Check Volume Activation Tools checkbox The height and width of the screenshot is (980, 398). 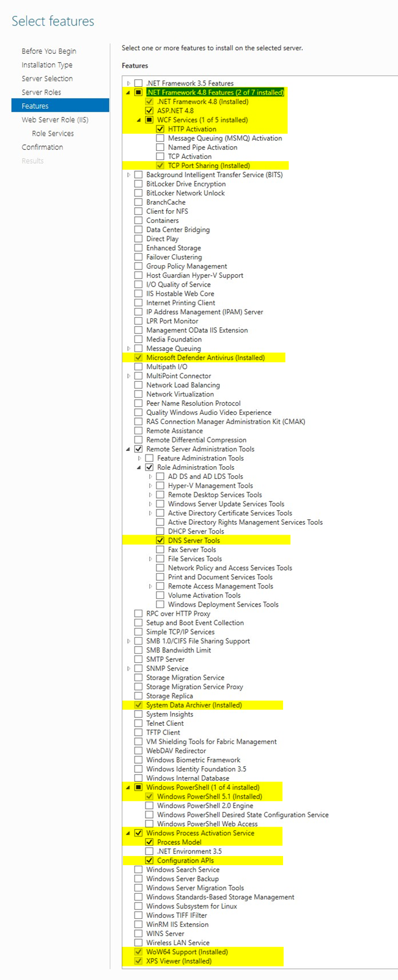click(x=160, y=595)
